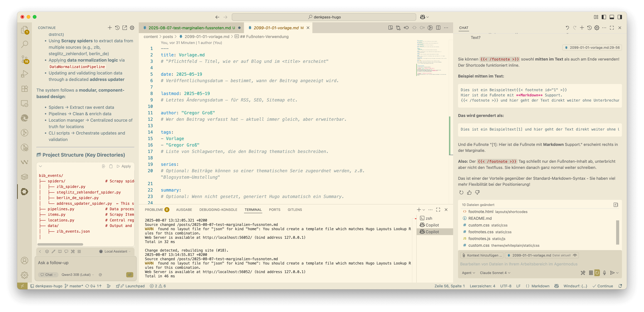View Continue session history
Viewport: 644px width, 312px height.
117,27
